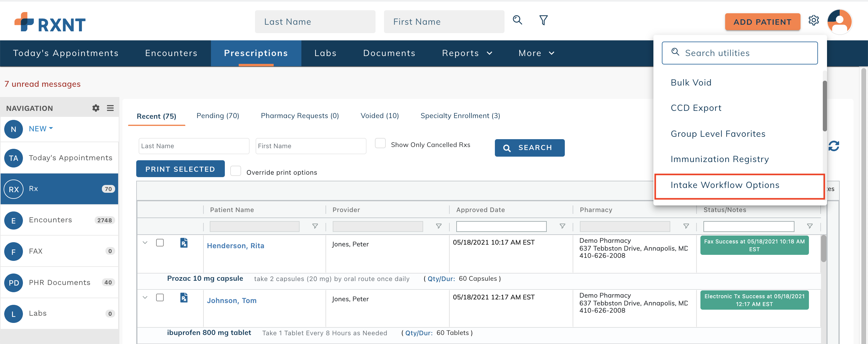Enable Show Only Cancelled Rxs
868x344 pixels.
pyautogui.click(x=380, y=143)
